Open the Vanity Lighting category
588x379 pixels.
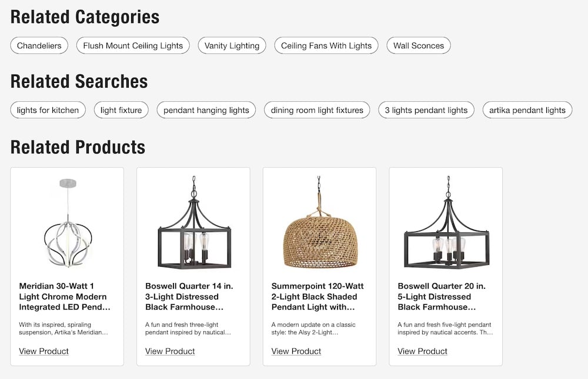tap(232, 45)
